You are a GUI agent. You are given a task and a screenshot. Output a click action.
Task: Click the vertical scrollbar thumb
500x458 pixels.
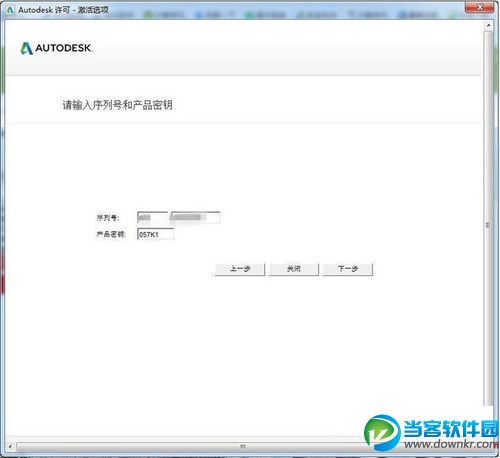click(x=488, y=218)
